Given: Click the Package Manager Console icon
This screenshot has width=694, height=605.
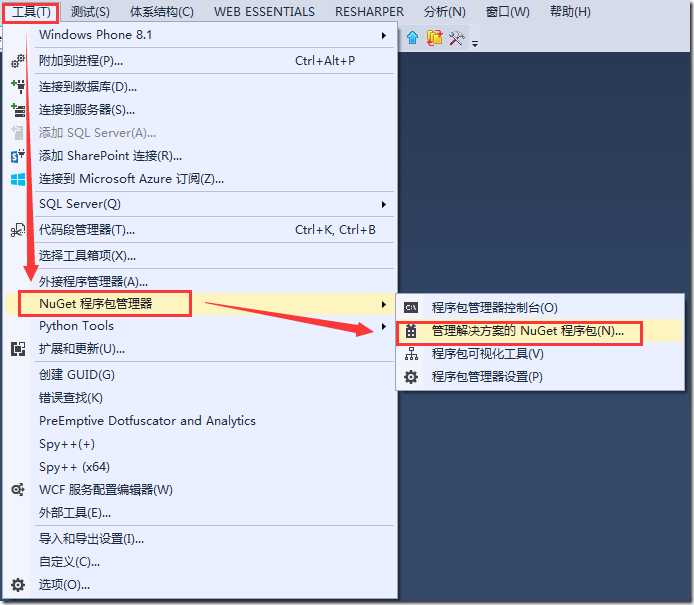Looking at the screenshot, I should pos(411,308).
